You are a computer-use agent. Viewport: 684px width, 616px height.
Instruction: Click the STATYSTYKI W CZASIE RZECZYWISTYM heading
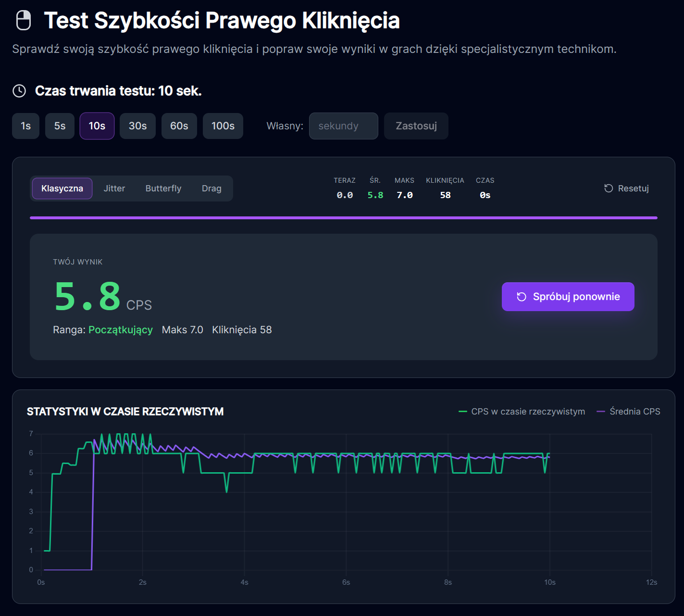click(125, 412)
